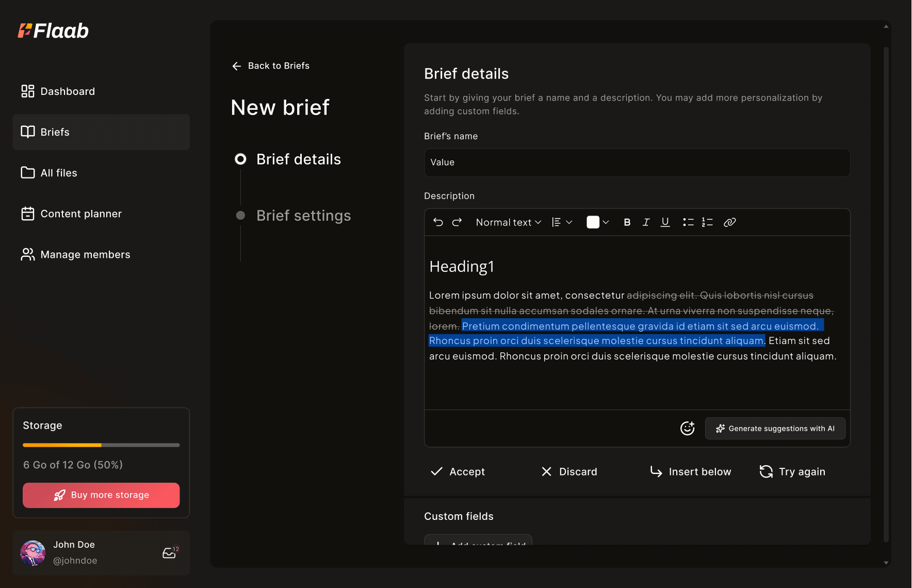Click the Content planner calendar icon
Viewport: 912px width, 588px height.
pos(28,214)
